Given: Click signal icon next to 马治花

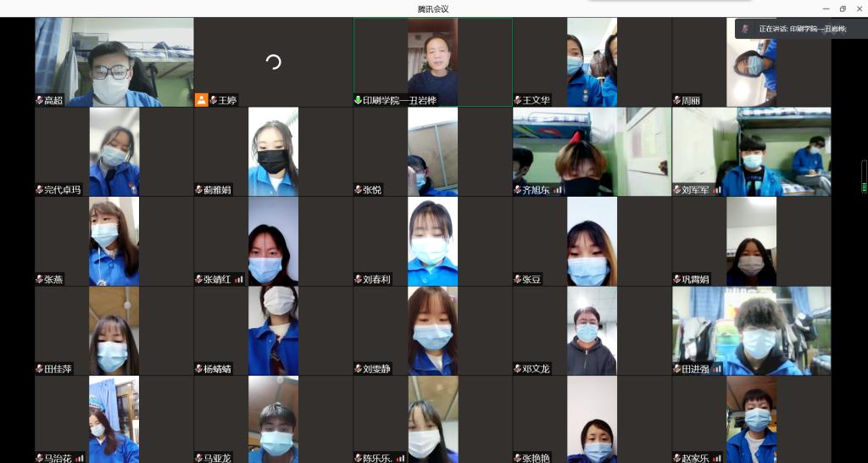Looking at the screenshot, I should tap(80, 458).
